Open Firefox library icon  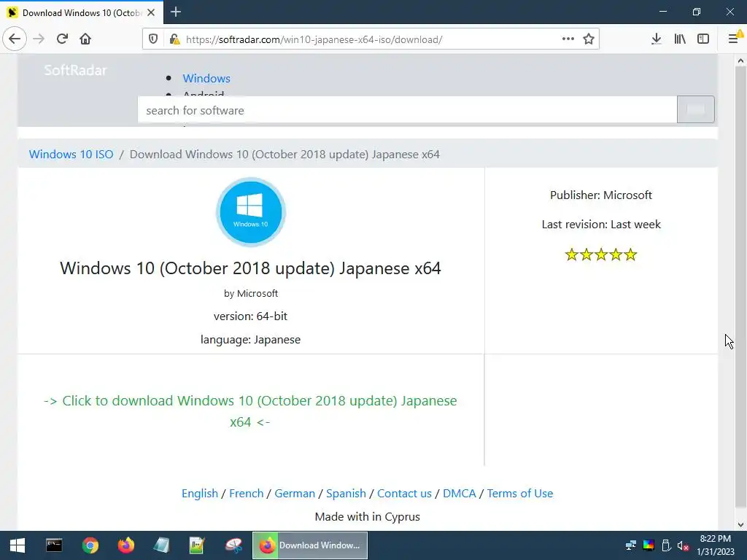[680, 39]
